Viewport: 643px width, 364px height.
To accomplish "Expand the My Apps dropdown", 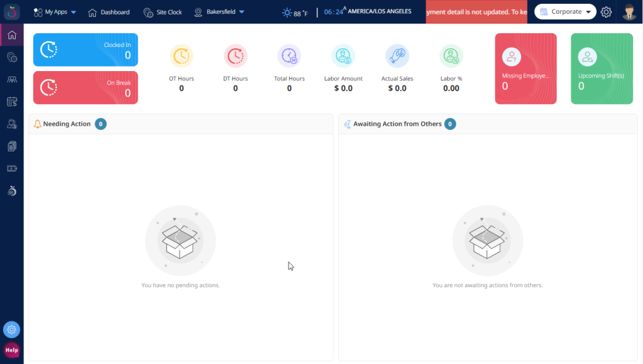I will click(55, 12).
